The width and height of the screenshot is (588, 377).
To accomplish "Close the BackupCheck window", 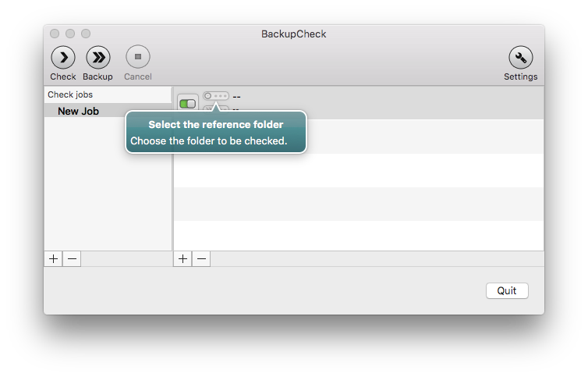I will click(55, 34).
